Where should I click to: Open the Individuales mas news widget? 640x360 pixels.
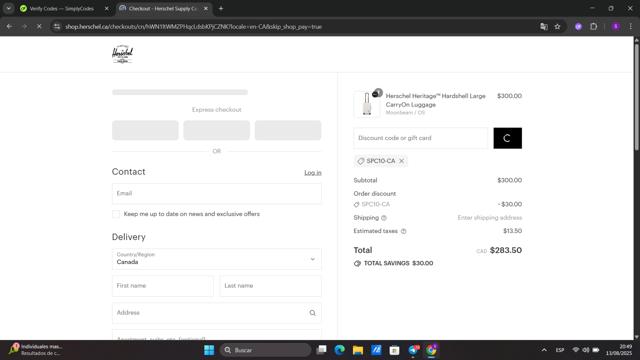36,350
